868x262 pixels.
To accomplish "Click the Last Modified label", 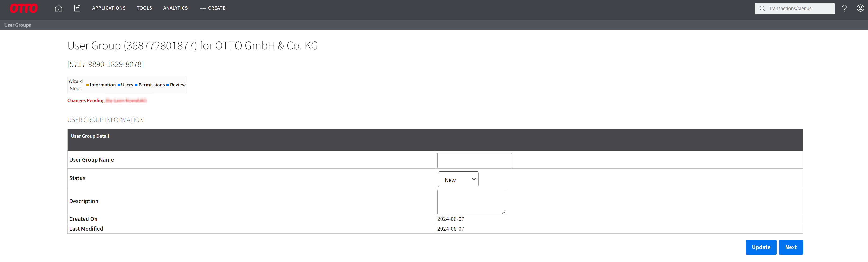I will tap(86, 229).
